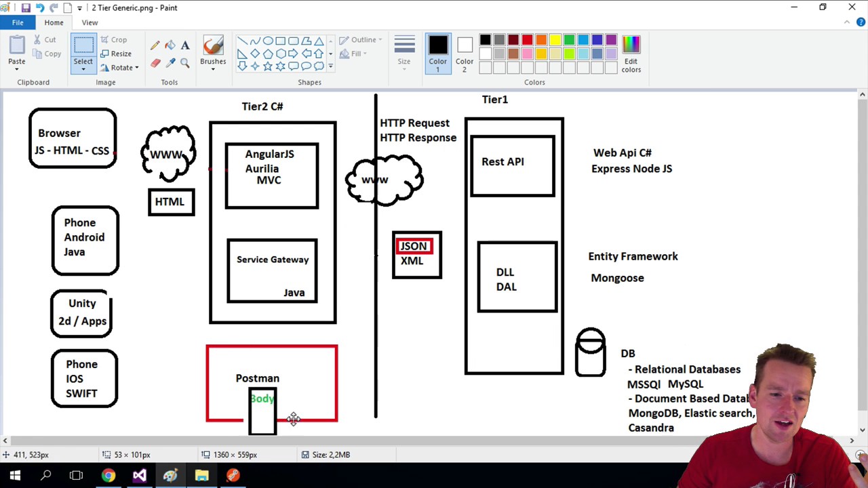Click the vertical scrollbar down arrow
This screenshot has width=868, height=488.
862,429
